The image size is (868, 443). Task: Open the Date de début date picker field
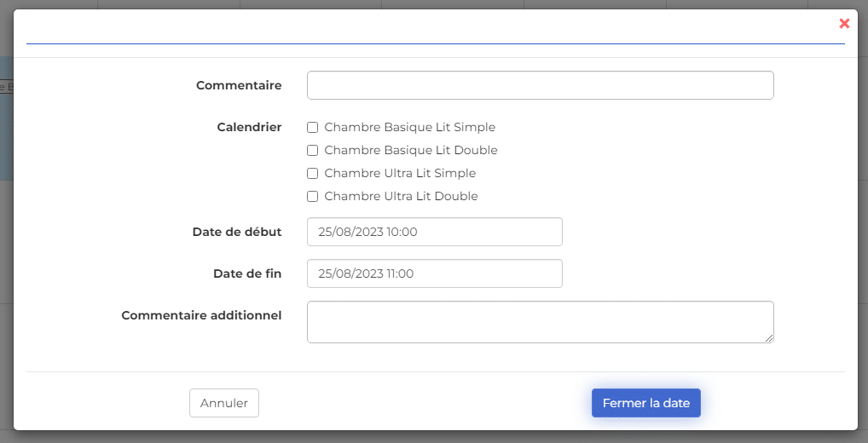(x=435, y=232)
